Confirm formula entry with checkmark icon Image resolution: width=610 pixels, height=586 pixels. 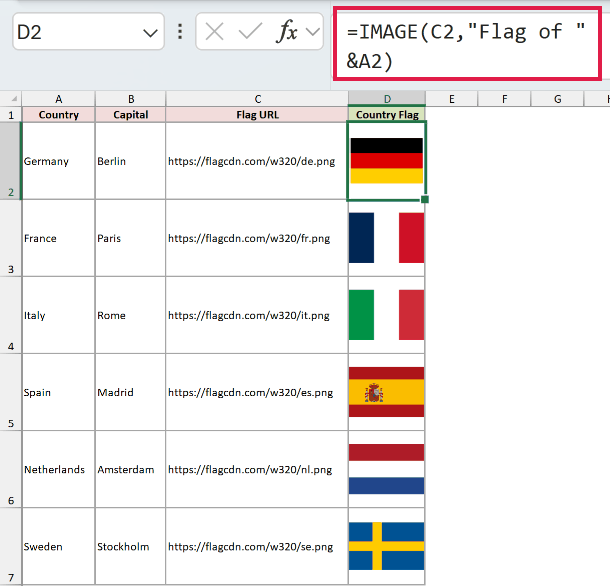point(250,32)
